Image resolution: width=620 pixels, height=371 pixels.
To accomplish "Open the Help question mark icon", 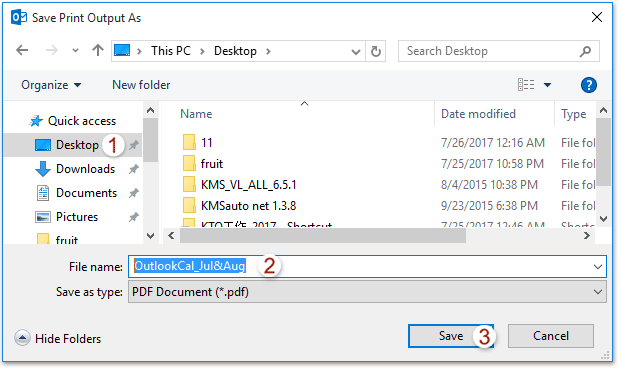I will [588, 85].
